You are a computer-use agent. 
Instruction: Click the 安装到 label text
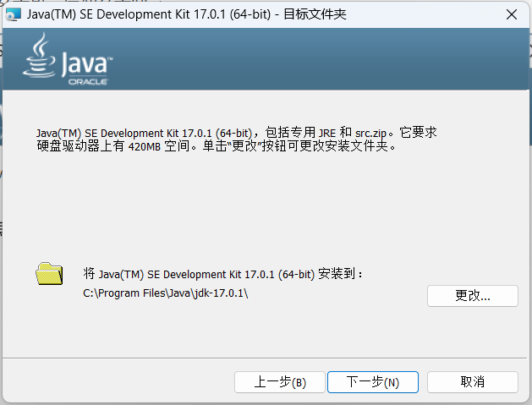pyautogui.click(x=223, y=273)
